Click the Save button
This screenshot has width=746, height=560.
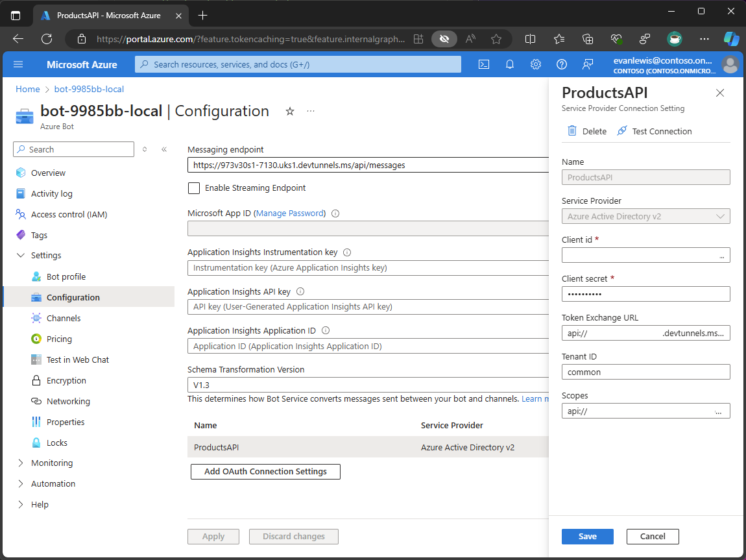pyautogui.click(x=588, y=537)
